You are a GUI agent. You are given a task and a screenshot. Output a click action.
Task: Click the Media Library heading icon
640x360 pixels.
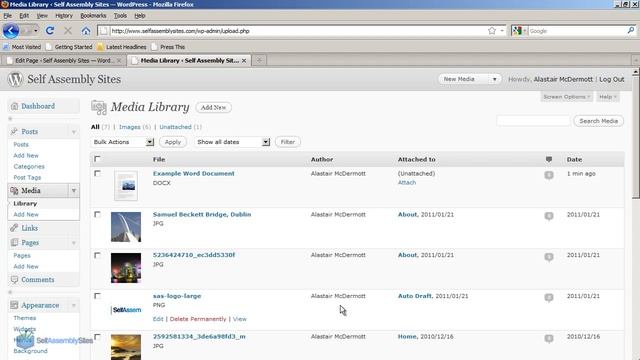pos(99,107)
